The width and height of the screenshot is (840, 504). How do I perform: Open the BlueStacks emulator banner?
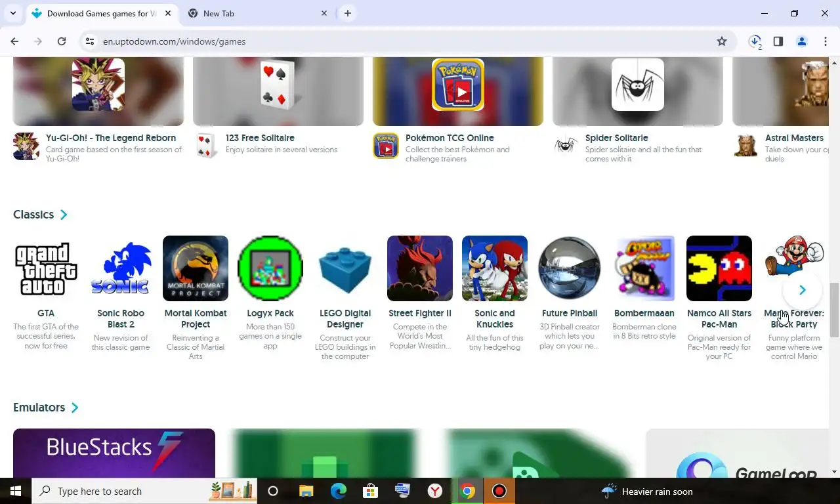click(114, 453)
